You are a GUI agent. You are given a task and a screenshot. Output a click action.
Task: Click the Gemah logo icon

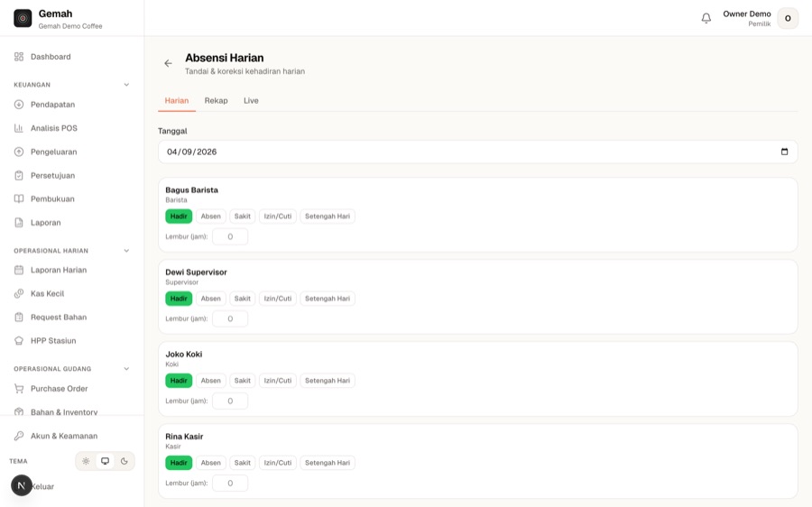click(23, 18)
